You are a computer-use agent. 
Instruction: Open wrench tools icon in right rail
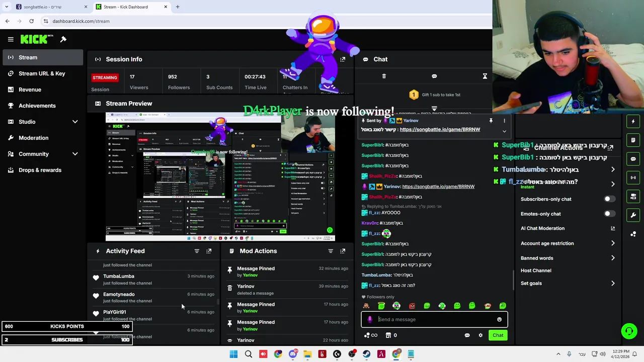point(633,215)
